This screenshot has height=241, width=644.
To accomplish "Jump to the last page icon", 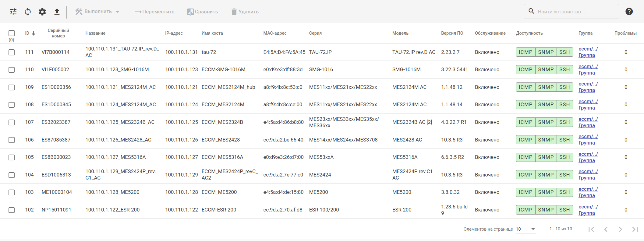I will tap(635, 229).
